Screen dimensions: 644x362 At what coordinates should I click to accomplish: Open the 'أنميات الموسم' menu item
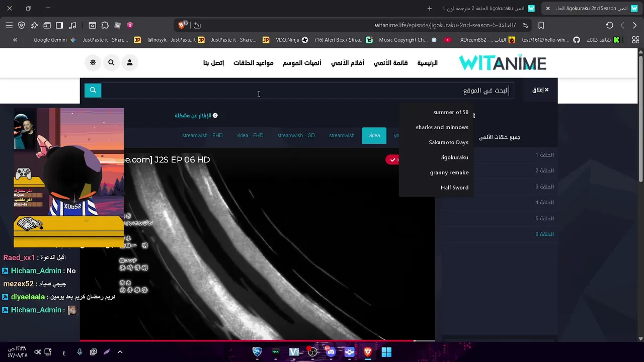(x=302, y=63)
